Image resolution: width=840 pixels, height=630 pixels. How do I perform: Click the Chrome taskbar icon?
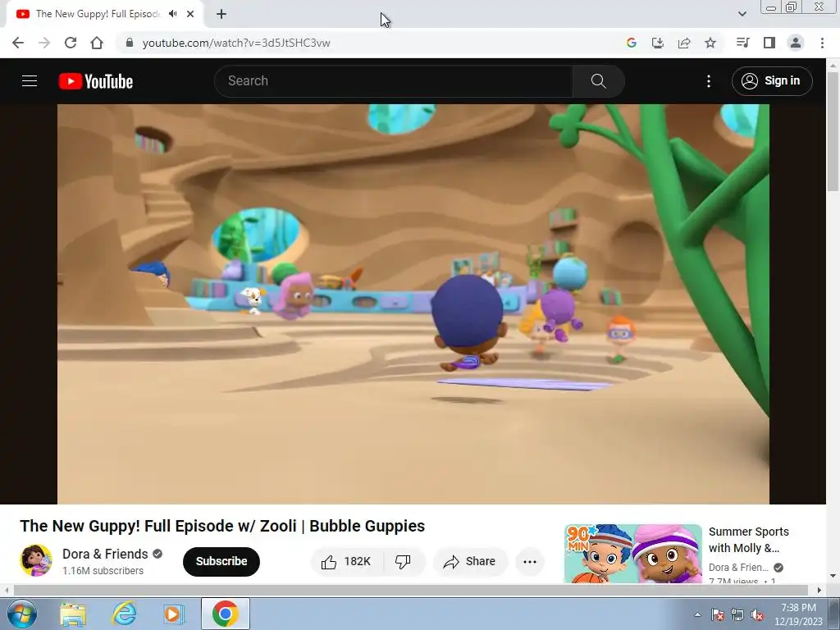(x=225, y=614)
